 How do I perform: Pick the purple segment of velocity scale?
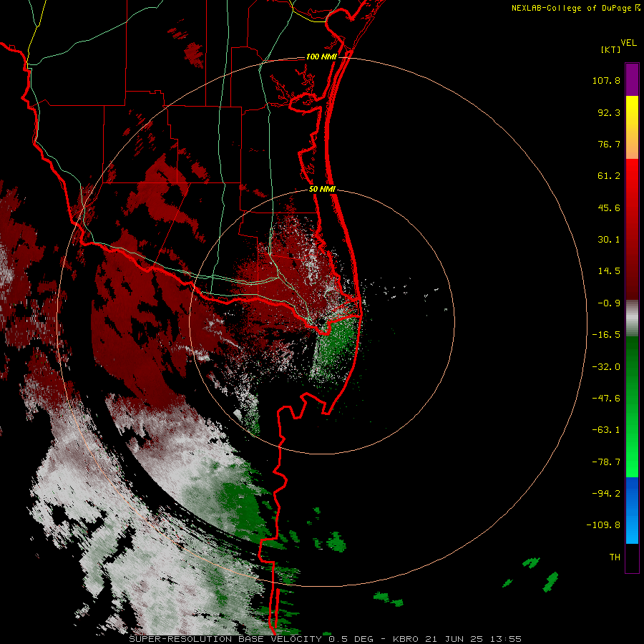coord(632,80)
